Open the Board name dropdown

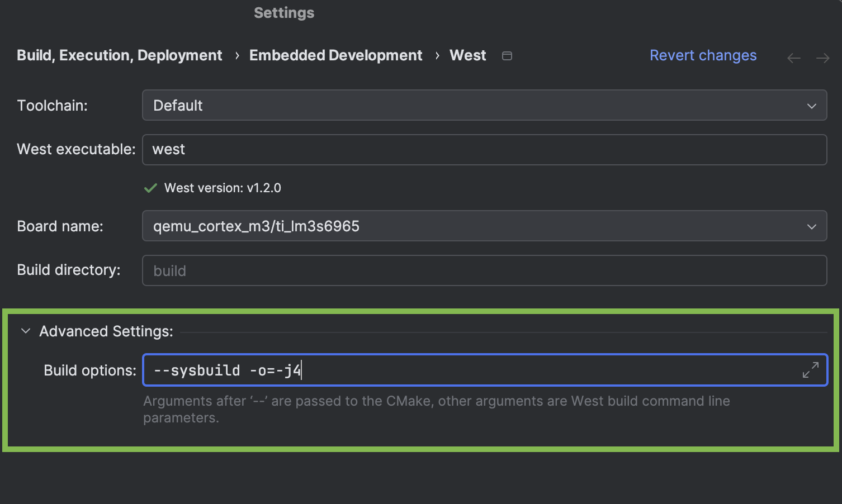click(484, 226)
